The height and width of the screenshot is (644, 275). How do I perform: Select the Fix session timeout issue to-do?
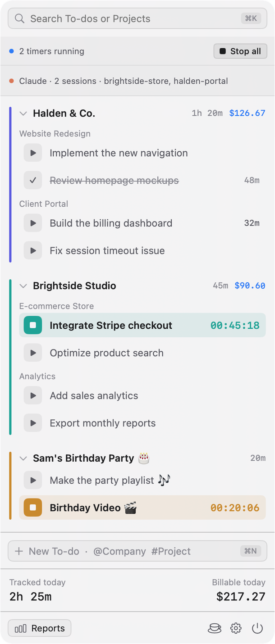107,250
